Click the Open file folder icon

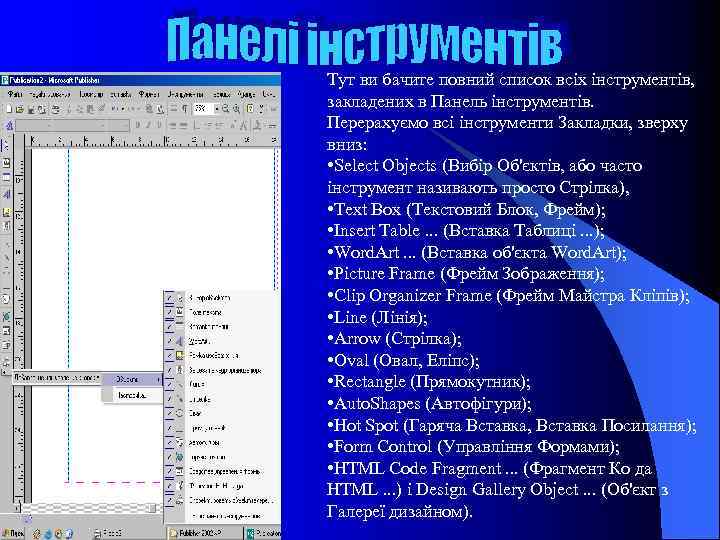19,109
